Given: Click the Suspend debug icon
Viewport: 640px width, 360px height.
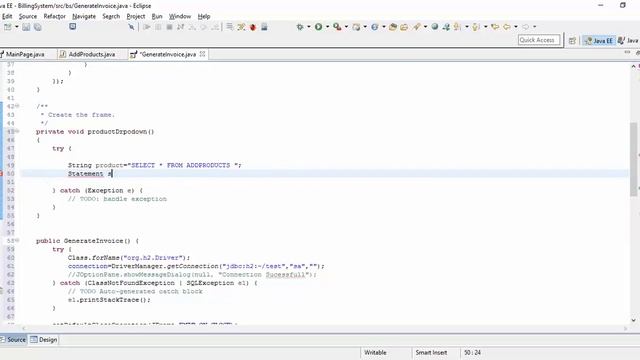Looking at the screenshot, I should pos(158,27).
